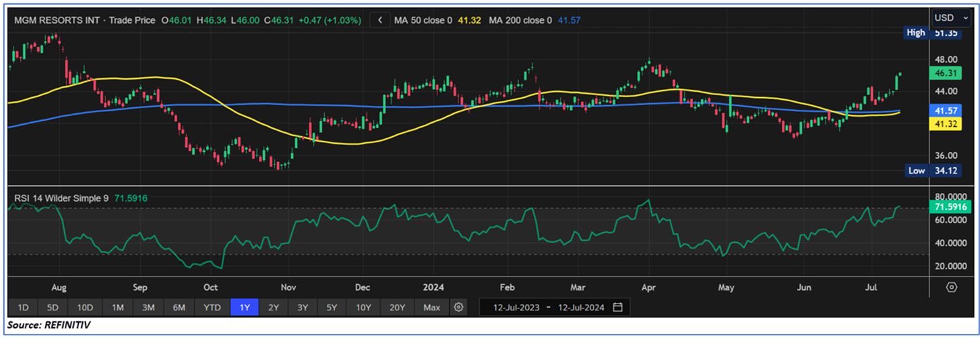Viewport: 980px width, 338px height.
Task: Collapse indicator legend with left arrow
Action: 380,20
